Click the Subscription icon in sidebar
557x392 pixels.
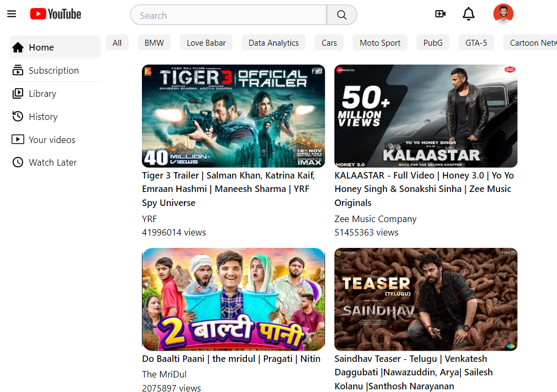[18, 70]
